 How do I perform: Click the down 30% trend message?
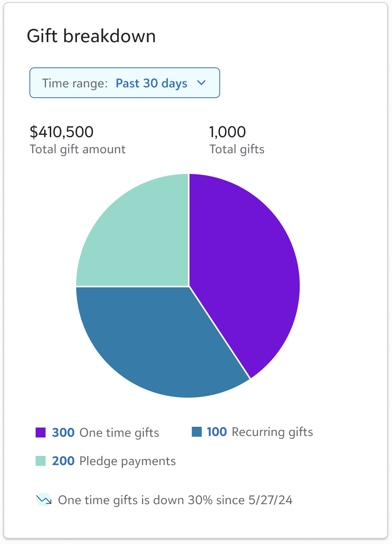pyautogui.click(x=175, y=500)
